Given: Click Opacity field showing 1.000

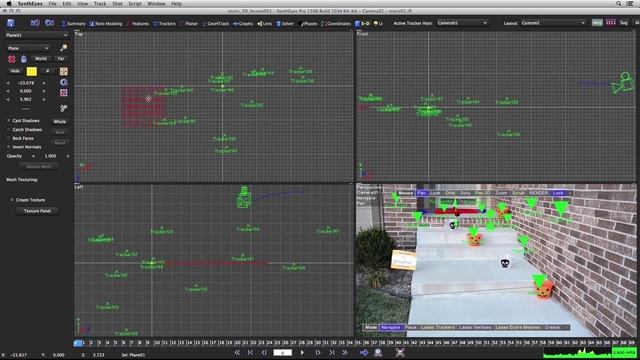Looking at the screenshot, I should (51, 156).
